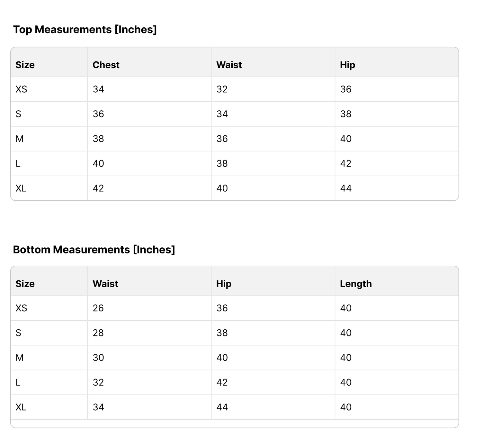The width and height of the screenshot is (482, 448).
Task: Click the Hip header in the top table
Action: [x=347, y=65]
